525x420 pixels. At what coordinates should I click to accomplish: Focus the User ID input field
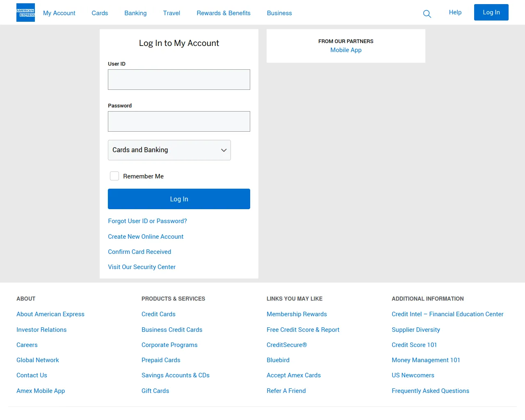click(179, 80)
